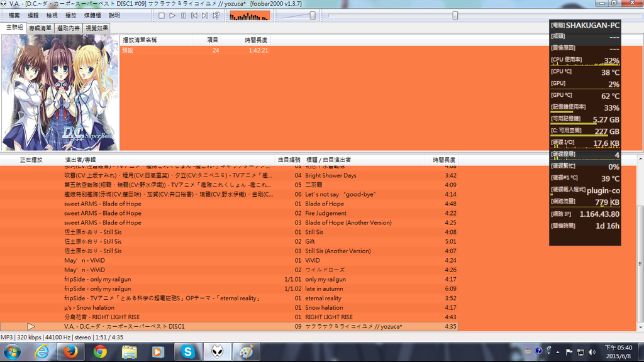The height and width of the screenshot is (362, 644).
Task: Click the Action Center flag icon
Action: [569, 352]
